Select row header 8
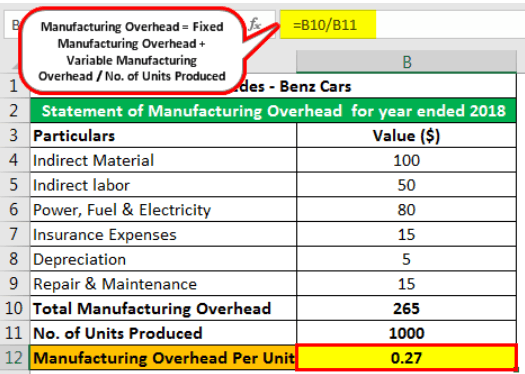 pos(14,259)
